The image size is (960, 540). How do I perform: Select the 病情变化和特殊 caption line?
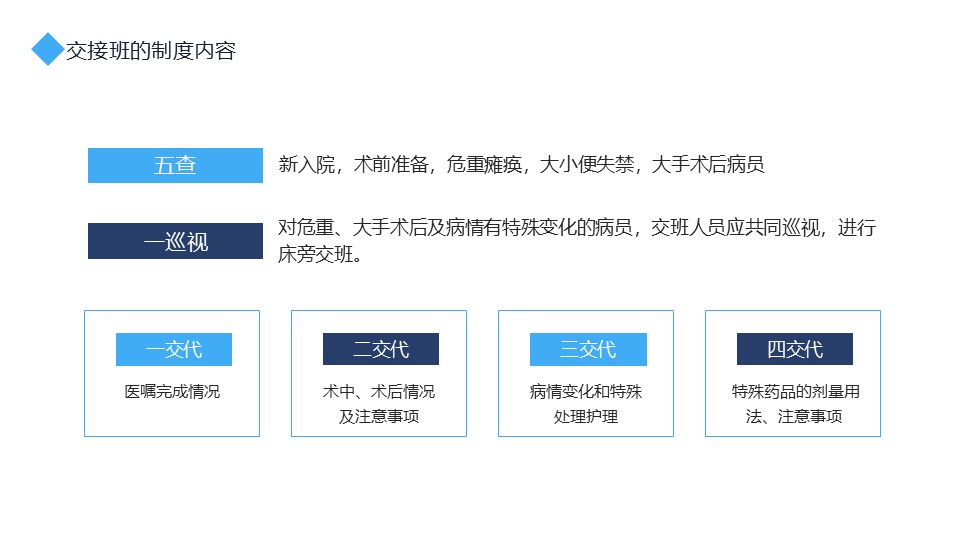point(586,392)
